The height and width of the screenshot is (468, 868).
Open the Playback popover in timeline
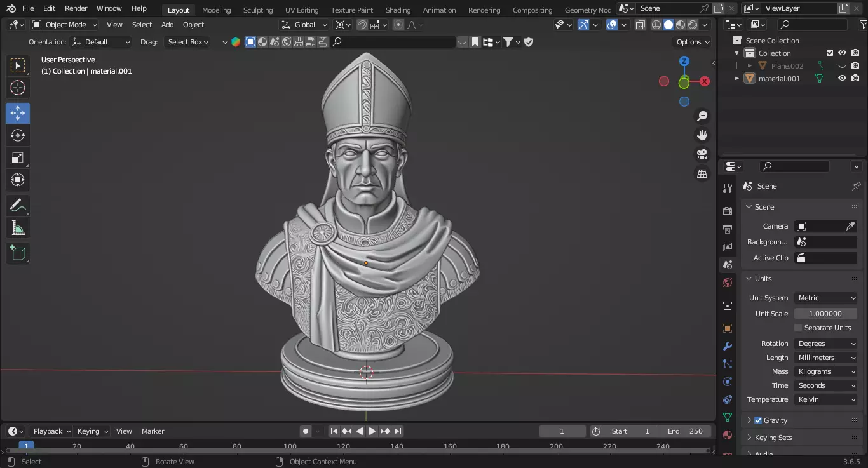tap(51, 431)
